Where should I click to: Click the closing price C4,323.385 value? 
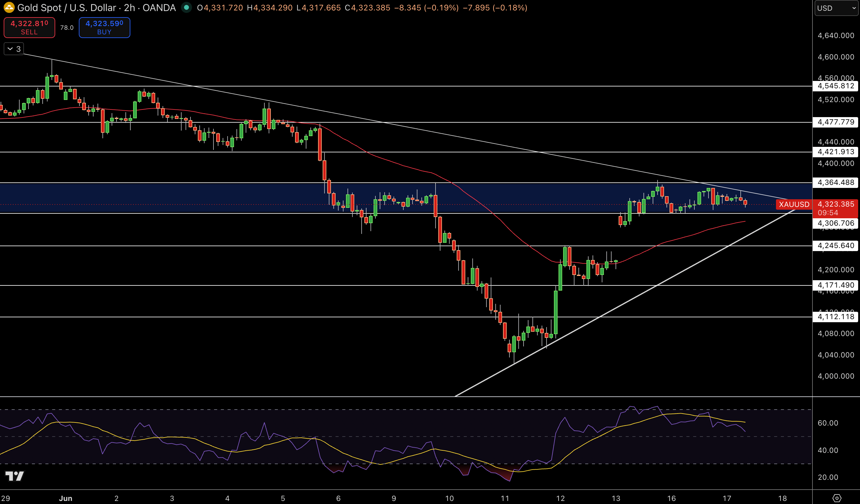coord(367,7)
